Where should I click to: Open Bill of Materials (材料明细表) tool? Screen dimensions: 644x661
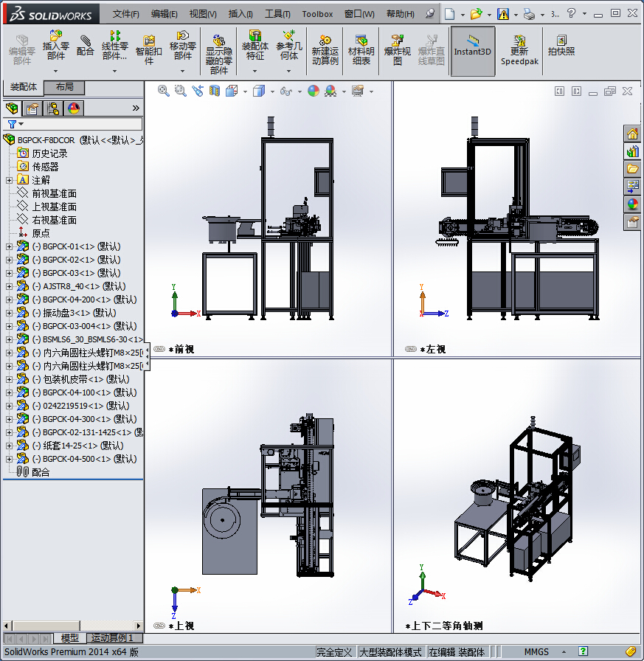[361, 49]
